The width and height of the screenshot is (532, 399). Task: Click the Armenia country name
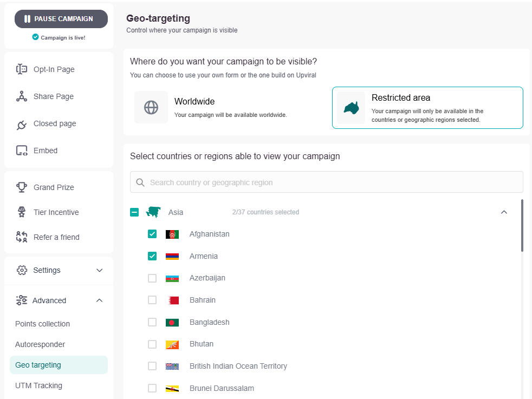pos(204,256)
